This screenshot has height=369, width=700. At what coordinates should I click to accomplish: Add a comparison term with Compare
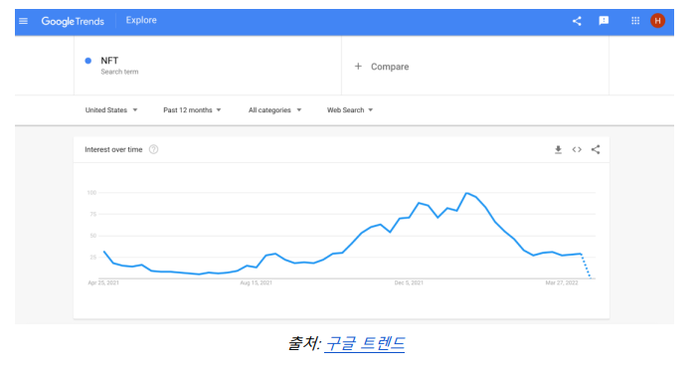tap(382, 66)
